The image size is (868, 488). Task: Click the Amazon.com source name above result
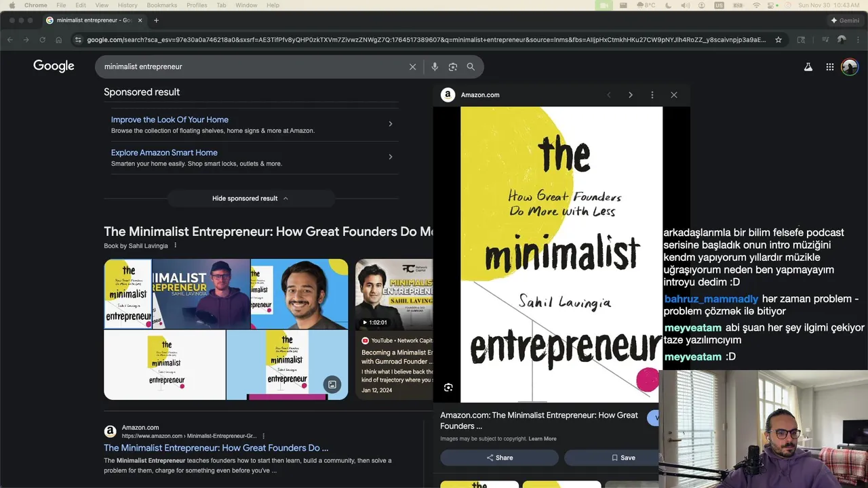pos(140,428)
